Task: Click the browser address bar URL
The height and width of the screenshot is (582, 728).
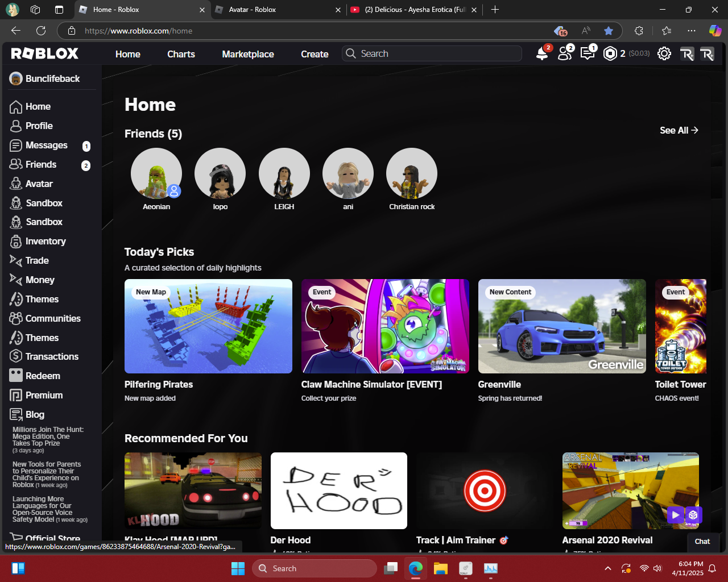Action: (139, 31)
